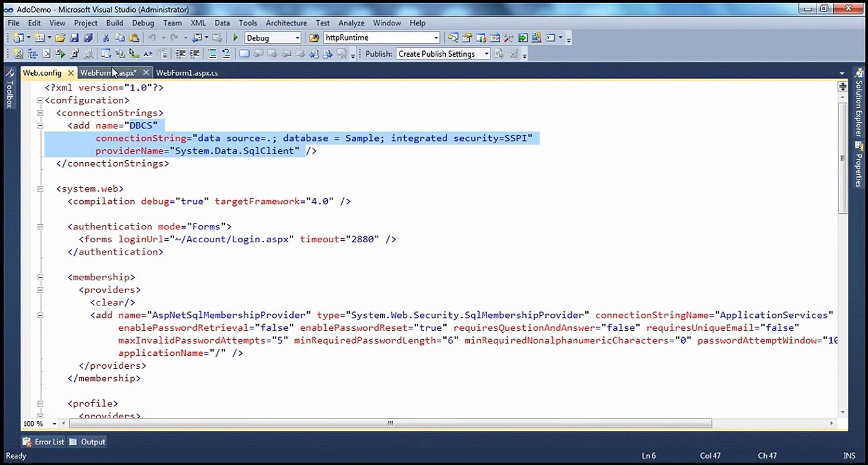The width and height of the screenshot is (868, 465).
Task: Open the File menu
Action: (x=14, y=23)
